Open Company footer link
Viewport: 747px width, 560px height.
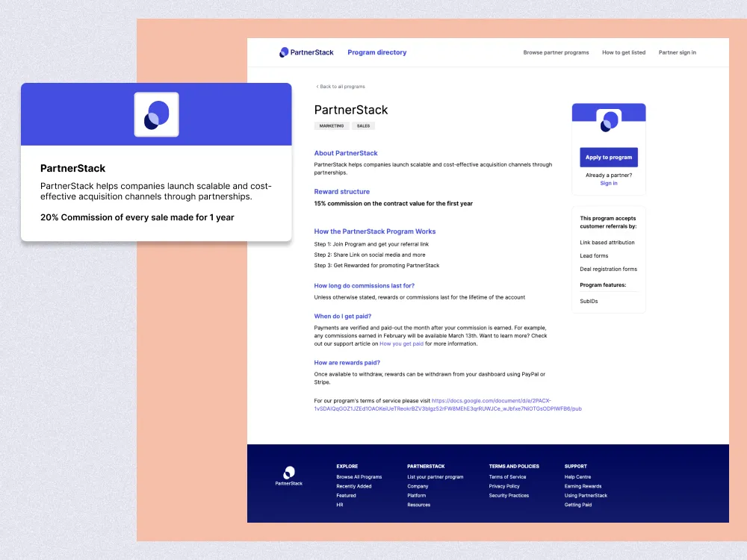[x=418, y=486]
